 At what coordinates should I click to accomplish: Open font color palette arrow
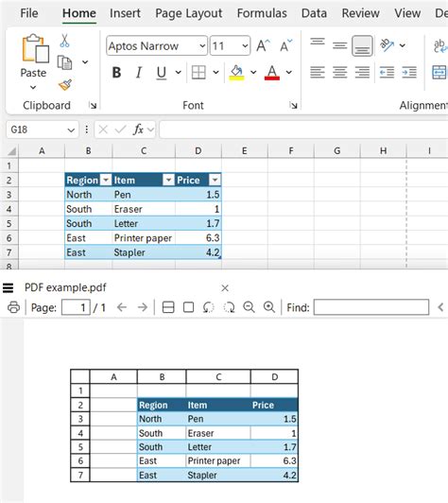tap(289, 73)
